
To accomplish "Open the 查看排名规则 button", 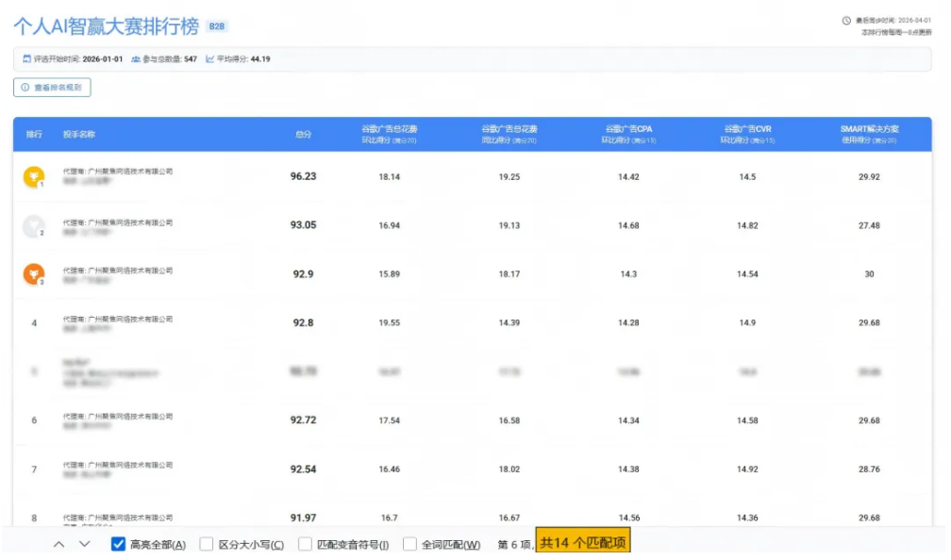I will pyautogui.click(x=52, y=88).
